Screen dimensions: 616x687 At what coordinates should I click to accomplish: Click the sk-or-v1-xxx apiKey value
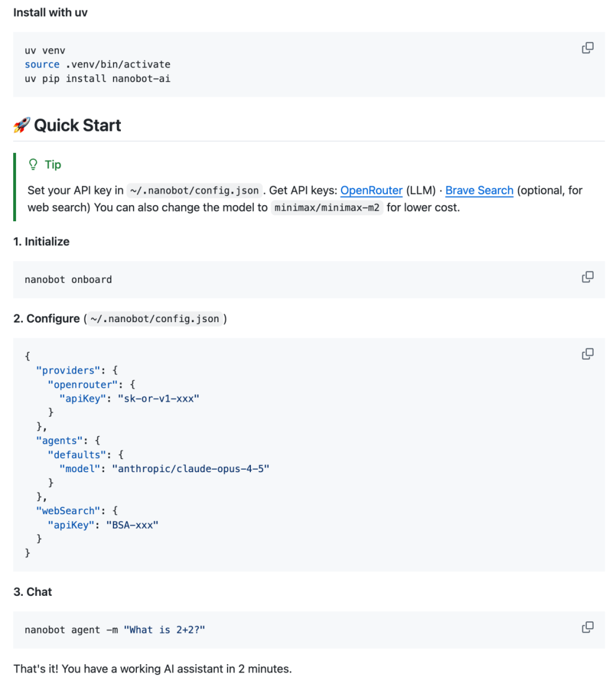pos(158,399)
